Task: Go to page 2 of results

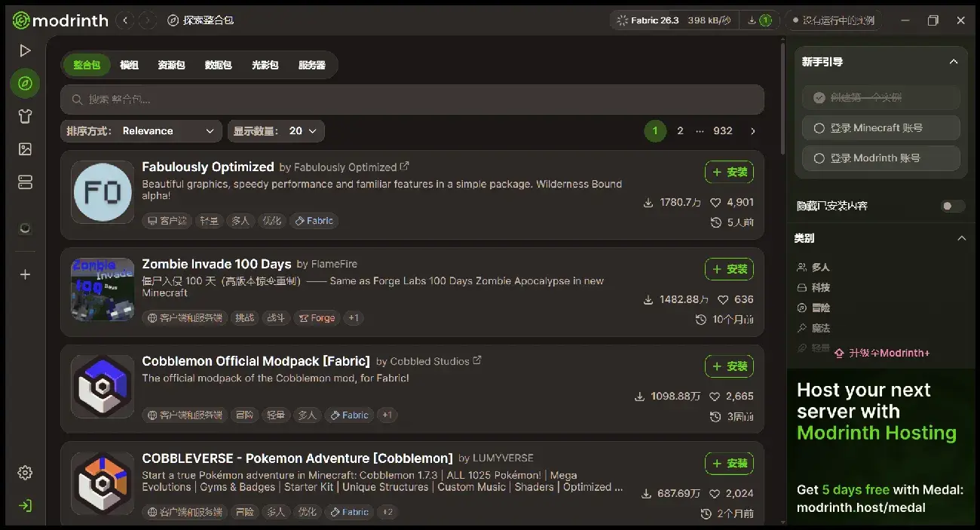Action: point(680,131)
